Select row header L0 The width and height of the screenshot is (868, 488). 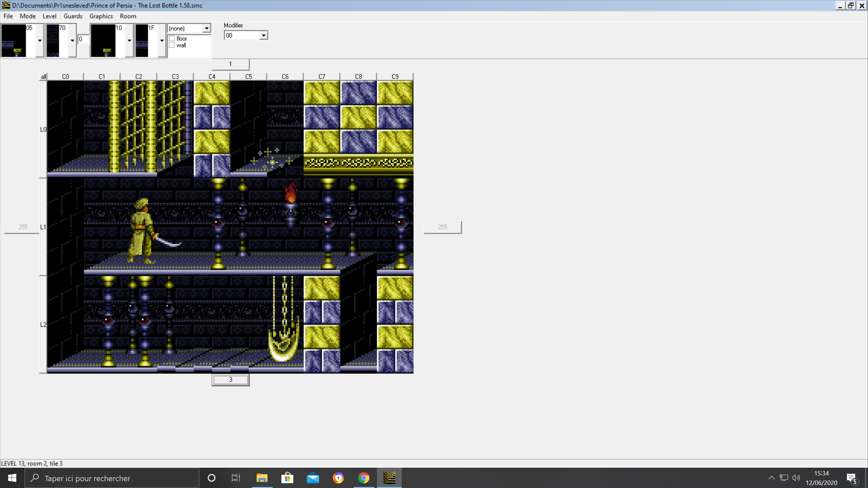pyautogui.click(x=43, y=129)
